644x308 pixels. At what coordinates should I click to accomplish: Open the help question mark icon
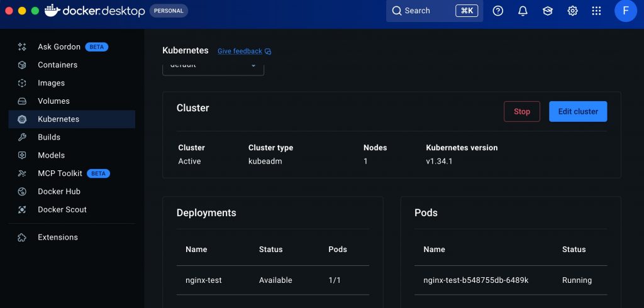(x=498, y=11)
